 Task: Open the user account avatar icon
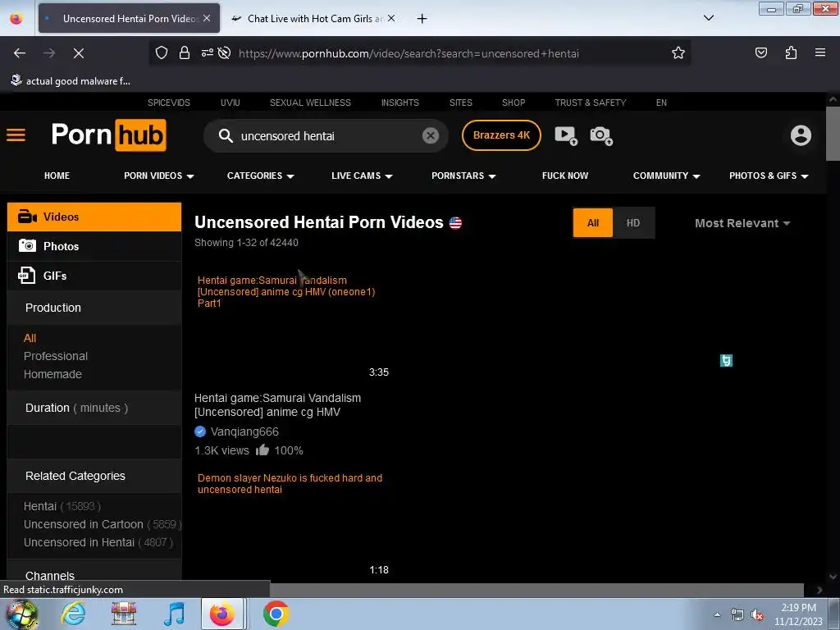801,135
